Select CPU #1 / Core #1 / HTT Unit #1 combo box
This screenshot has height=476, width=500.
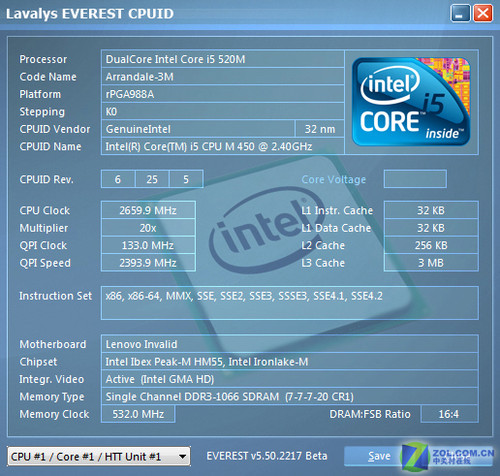99,456
